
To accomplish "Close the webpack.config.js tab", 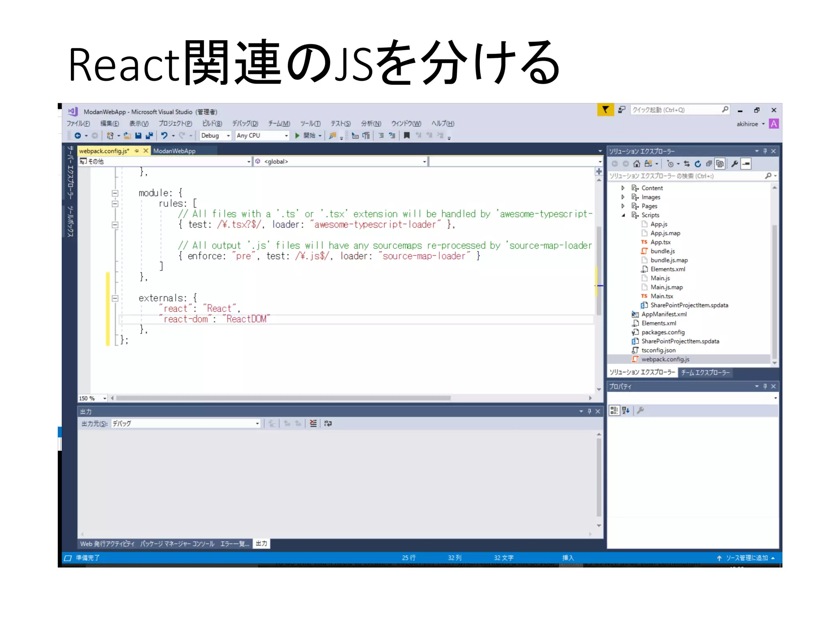I will click(146, 151).
